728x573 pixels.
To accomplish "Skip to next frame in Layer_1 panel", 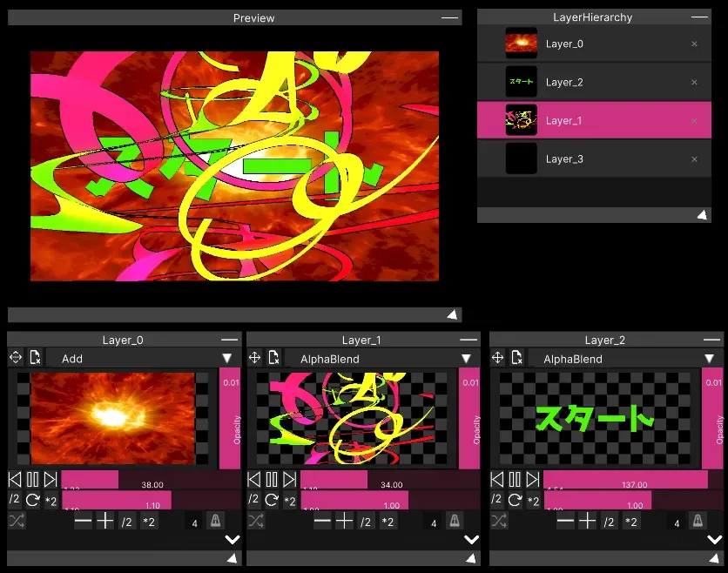I will pos(289,480).
